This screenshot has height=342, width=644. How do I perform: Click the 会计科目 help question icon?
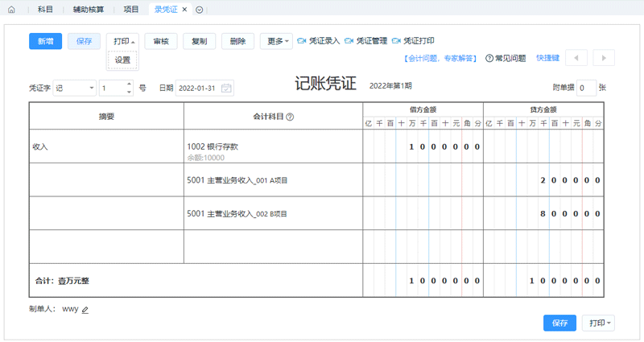pos(290,117)
